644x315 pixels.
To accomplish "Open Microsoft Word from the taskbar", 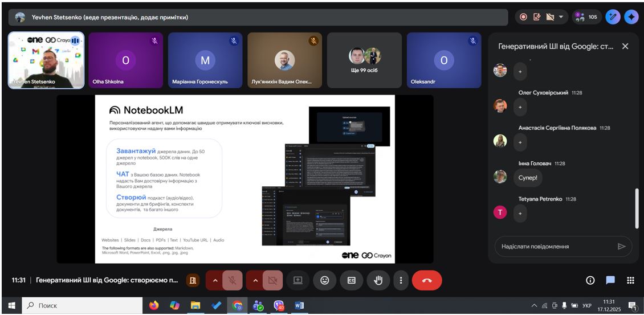I will click(299, 305).
